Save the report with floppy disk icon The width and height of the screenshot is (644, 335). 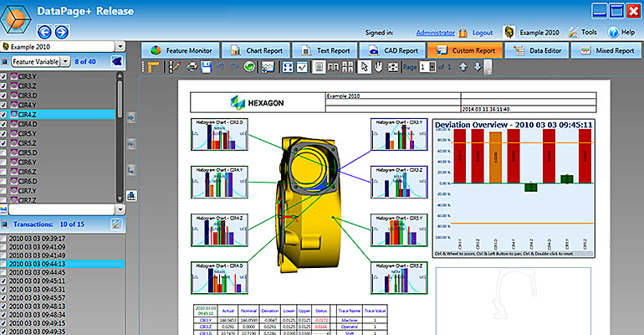point(207,67)
